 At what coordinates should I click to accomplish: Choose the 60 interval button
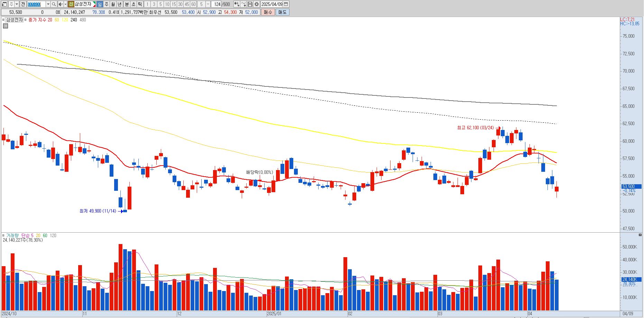(193, 4)
